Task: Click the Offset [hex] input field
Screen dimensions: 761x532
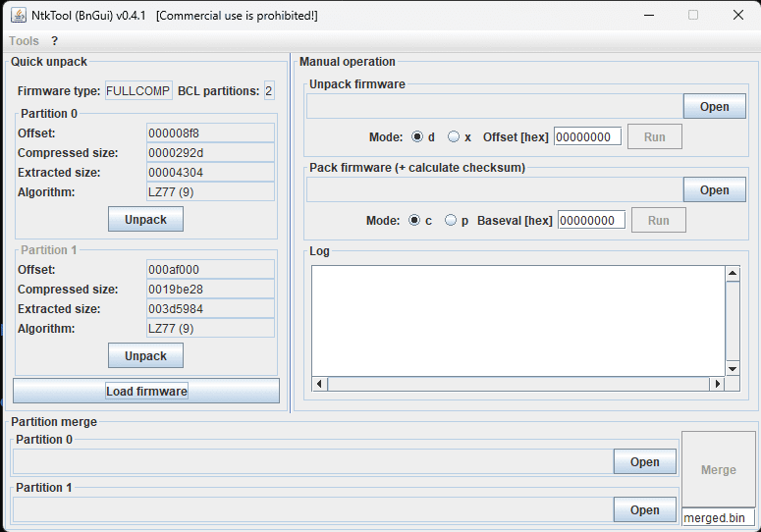Action: (x=587, y=137)
